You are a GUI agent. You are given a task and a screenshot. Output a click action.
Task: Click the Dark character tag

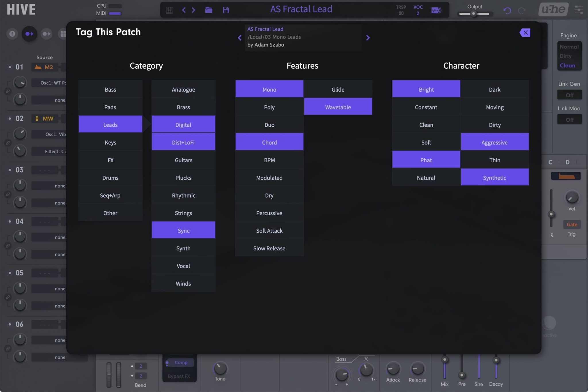click(x=494, y=90)
